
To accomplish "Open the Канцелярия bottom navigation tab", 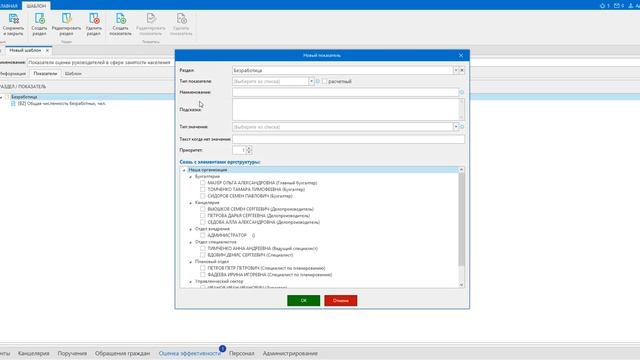I will (x=33, y=353).
